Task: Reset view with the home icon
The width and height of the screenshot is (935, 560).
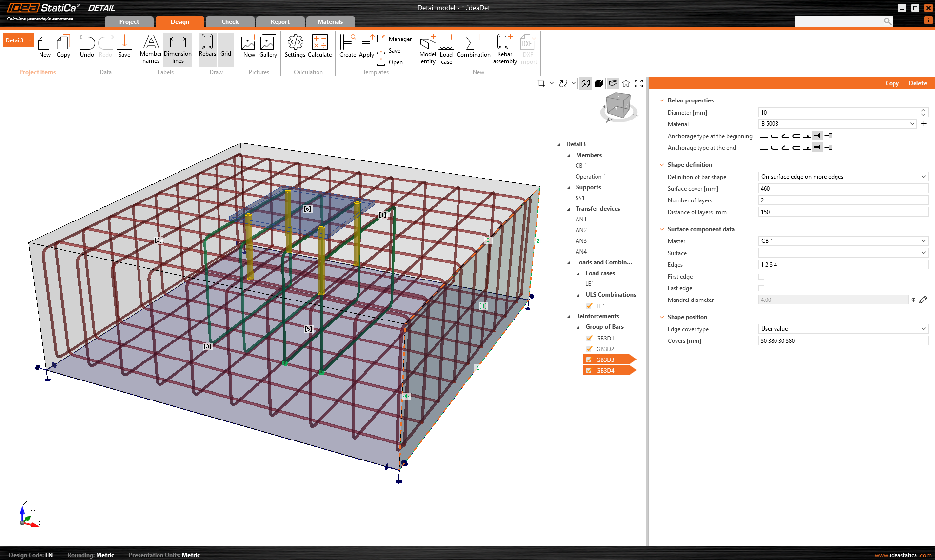Action: pyautogui.click(x=626, y=83)
